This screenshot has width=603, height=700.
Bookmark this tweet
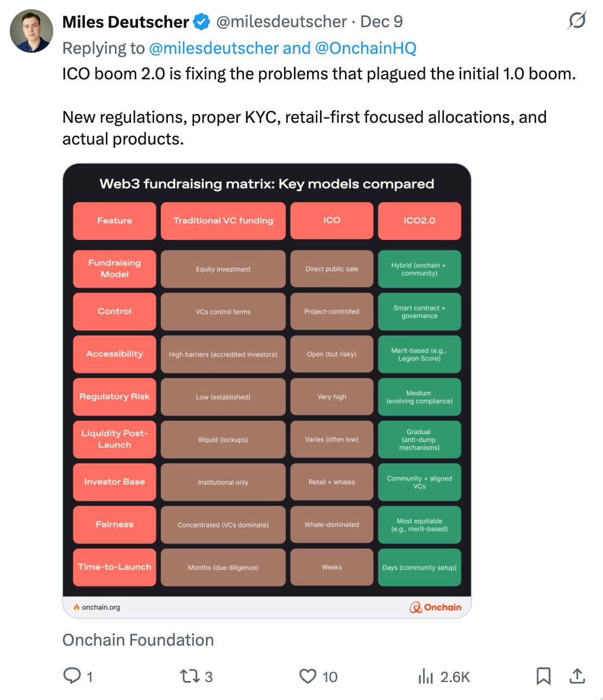(x=543, y=676)
